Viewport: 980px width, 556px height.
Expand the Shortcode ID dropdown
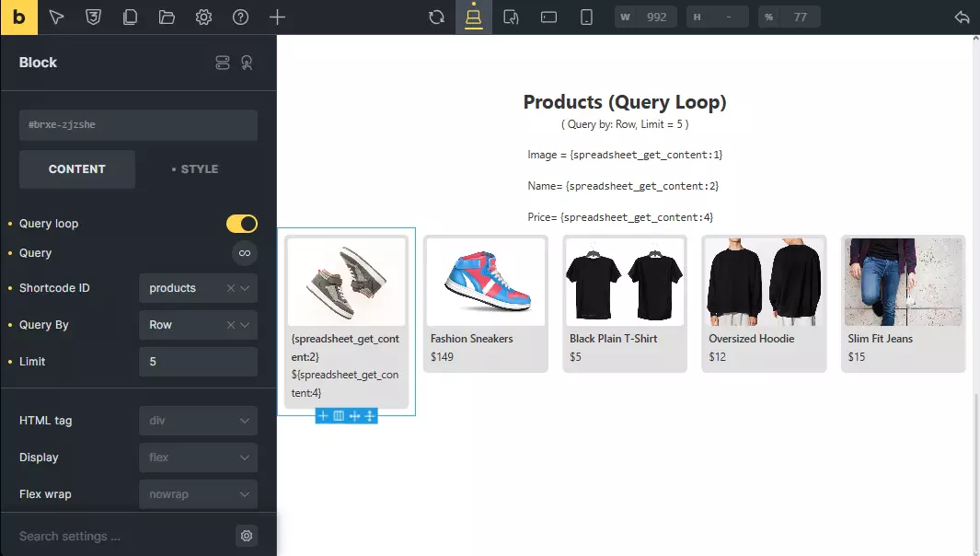[x=245, y=288]
